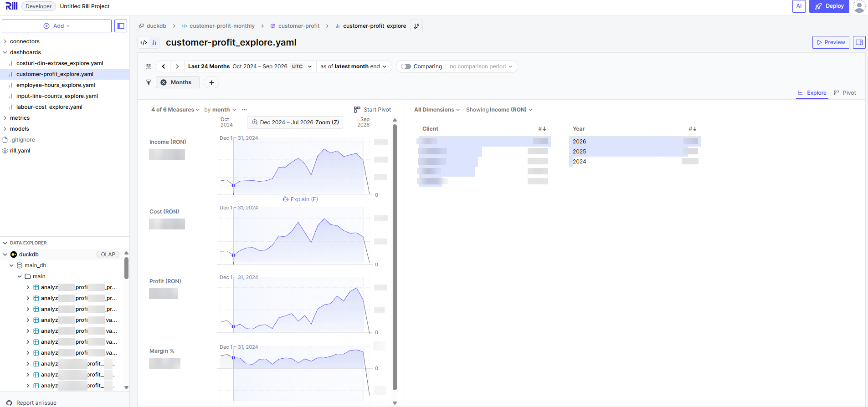Screen dimensions: 868x407
Task: Go to next time period arrow
Action: tap(177, 66)
